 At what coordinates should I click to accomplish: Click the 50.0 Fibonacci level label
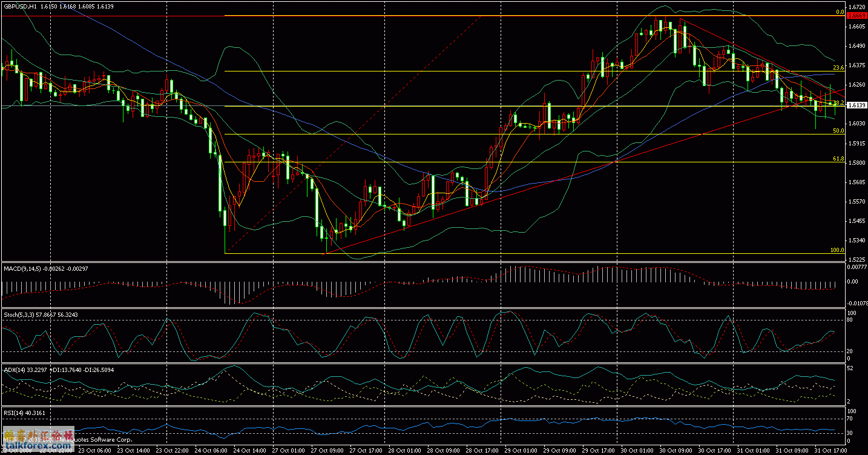pos(838,131)
